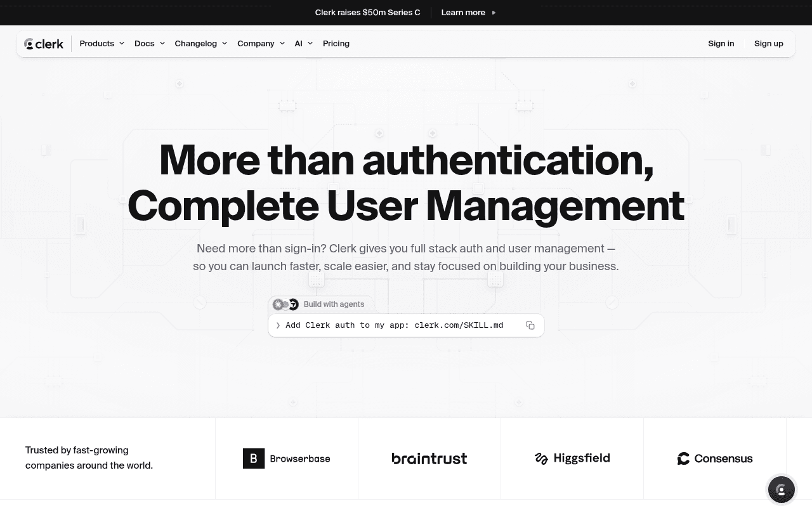
Task: Go to the Pricing page
Action: (336, 44)
